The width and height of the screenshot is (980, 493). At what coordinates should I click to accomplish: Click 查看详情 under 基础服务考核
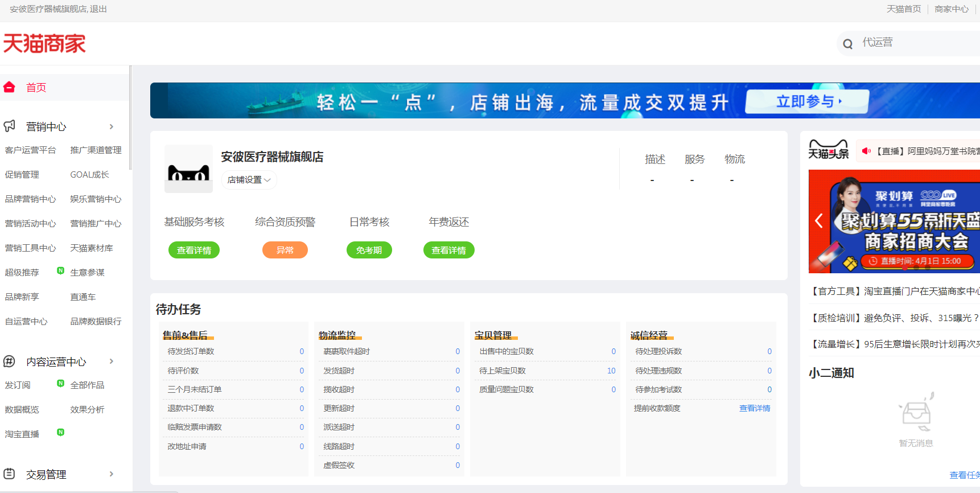(194, 250)
